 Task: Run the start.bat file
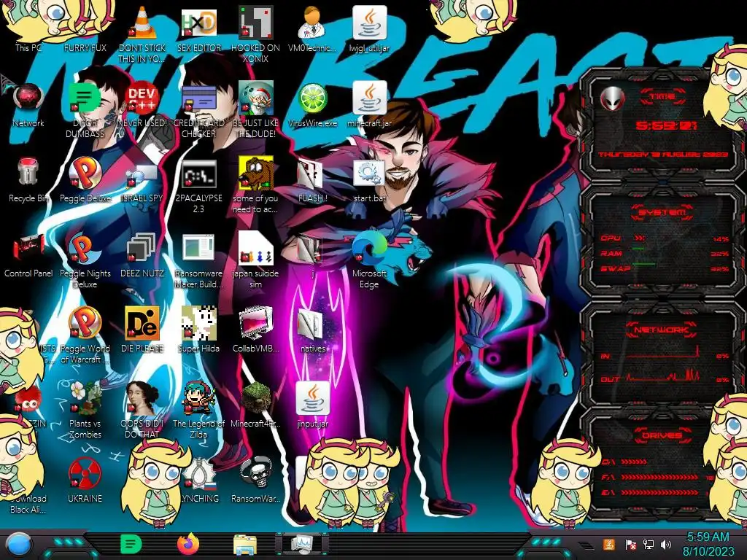coord(369,180)
